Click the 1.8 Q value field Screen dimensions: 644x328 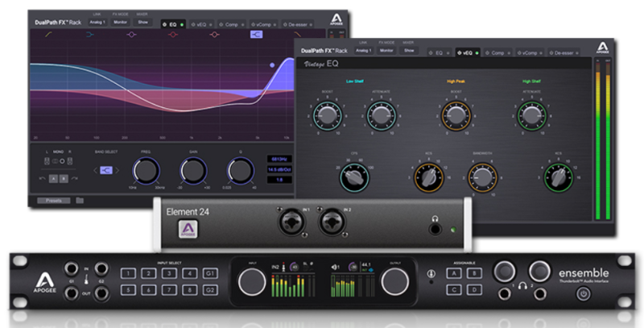tap(279, 180)
